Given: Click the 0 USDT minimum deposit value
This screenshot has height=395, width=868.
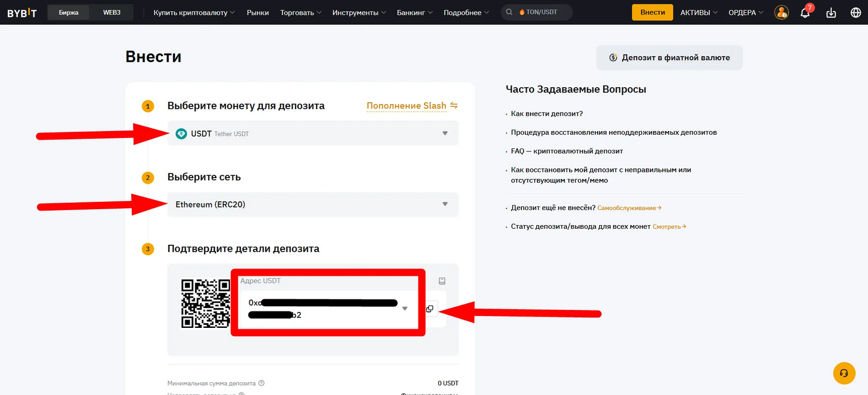Looking at the screenshot, I should 448,383.
